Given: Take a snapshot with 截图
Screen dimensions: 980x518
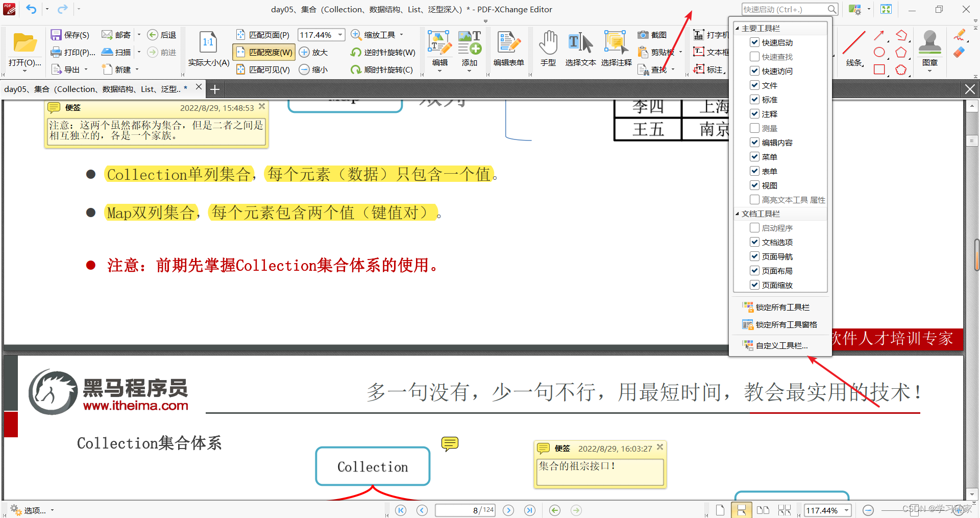Looking at the screenshot, I should (x=652, y=35).
